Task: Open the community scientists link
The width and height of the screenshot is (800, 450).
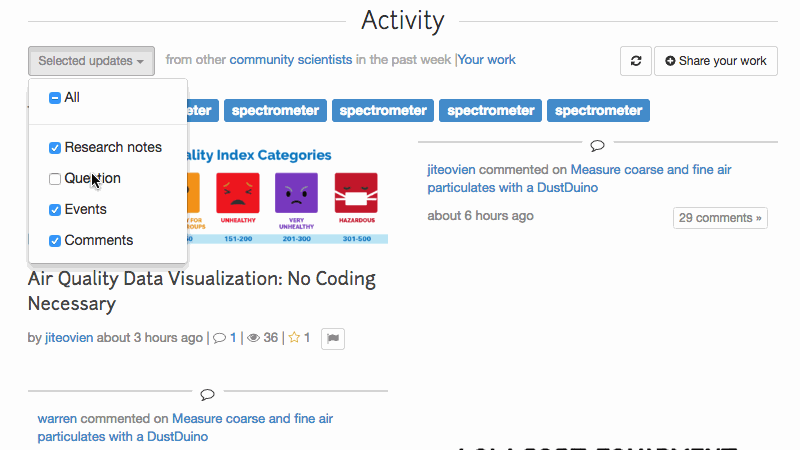Action: (291, 60)
